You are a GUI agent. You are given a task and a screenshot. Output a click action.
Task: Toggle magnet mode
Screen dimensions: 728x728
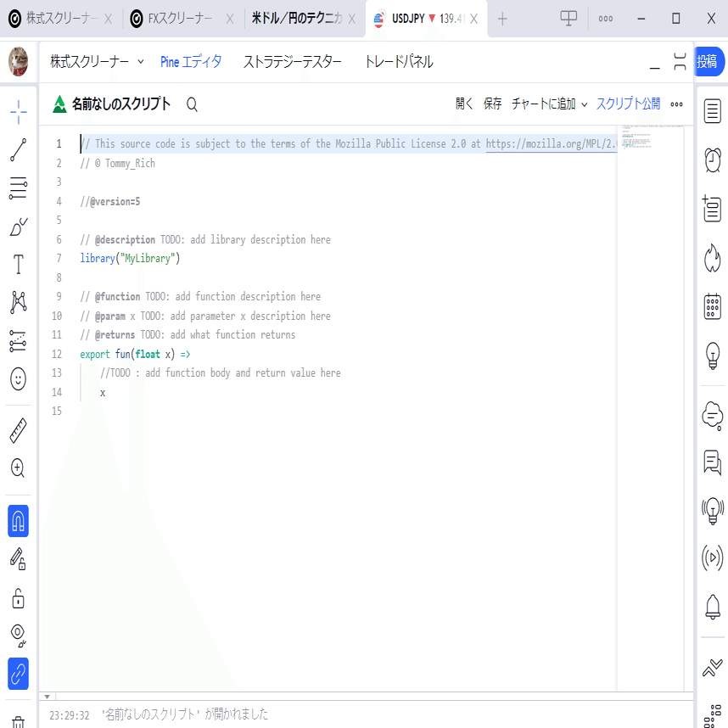point(18,521)
